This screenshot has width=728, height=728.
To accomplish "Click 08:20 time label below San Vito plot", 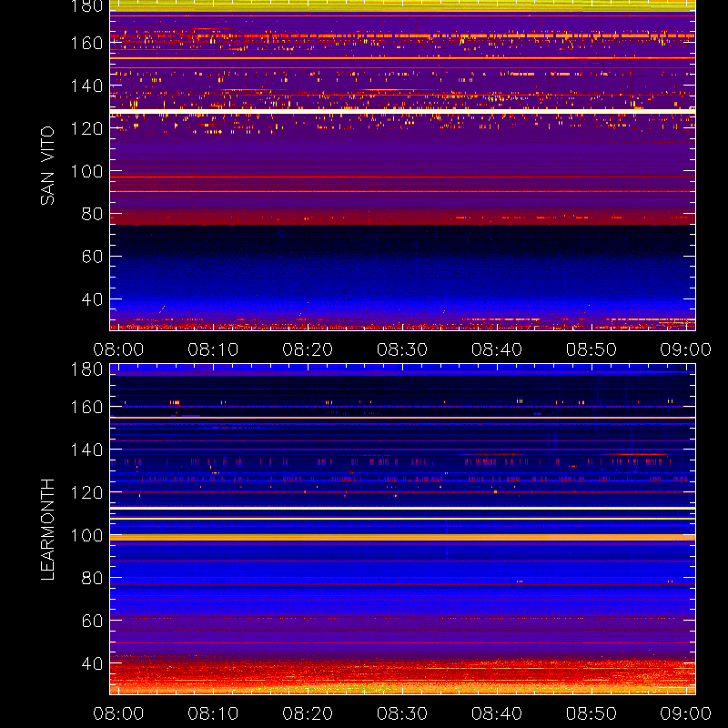I will 308,349.
